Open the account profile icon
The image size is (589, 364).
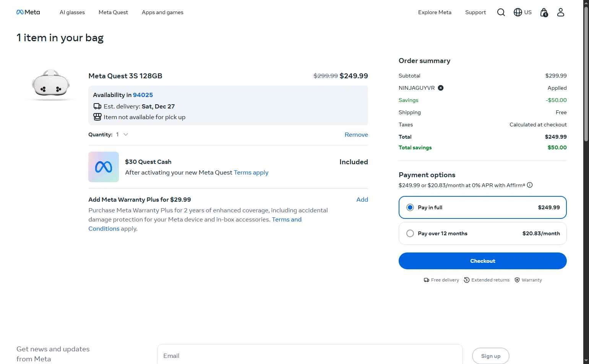pos(561,12)
